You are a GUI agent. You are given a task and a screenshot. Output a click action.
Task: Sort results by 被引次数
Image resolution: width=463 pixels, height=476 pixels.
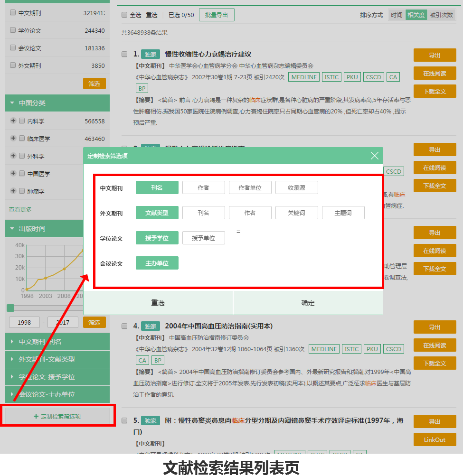(x=441, y=15)
